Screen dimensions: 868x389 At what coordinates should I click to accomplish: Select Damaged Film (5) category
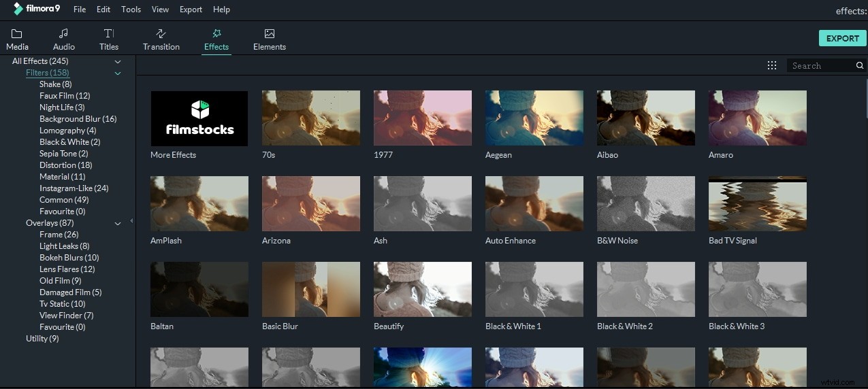(70, 292)
